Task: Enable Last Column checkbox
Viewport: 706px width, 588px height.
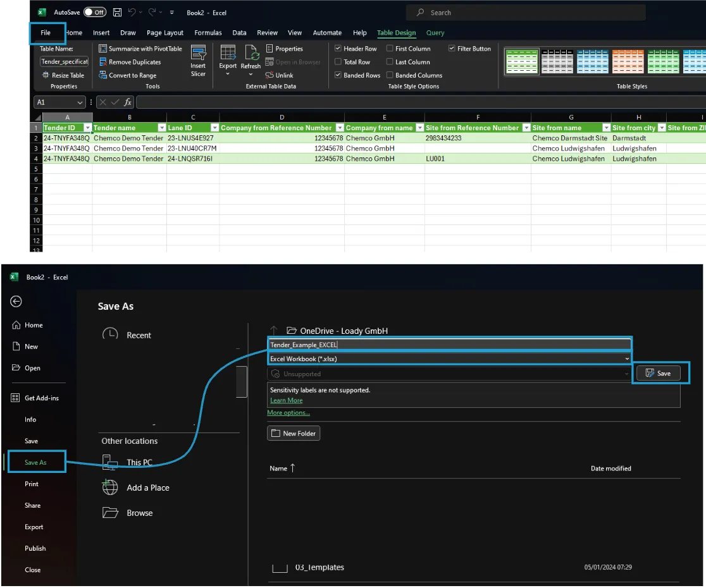Action: (390, 61)
